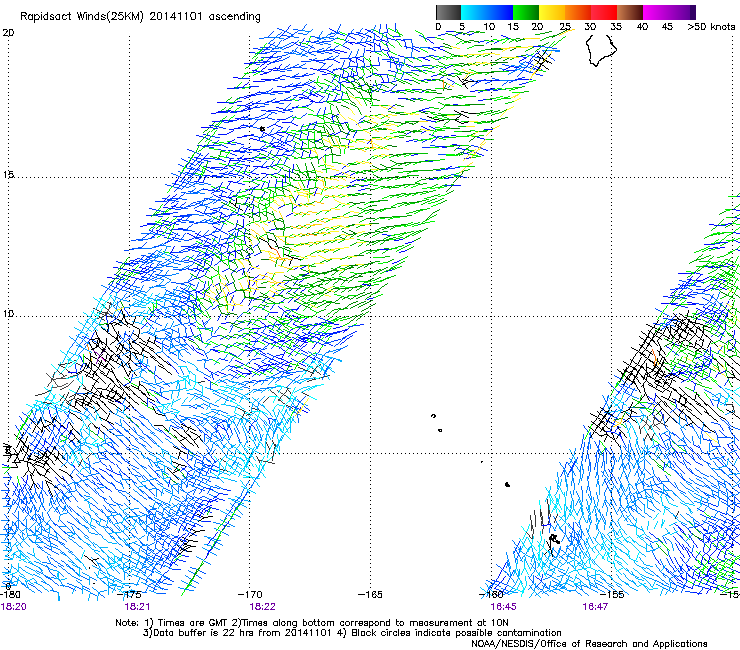
Task: Click the Hawaii island outline near the legend
Action: (x=601, y=50)
